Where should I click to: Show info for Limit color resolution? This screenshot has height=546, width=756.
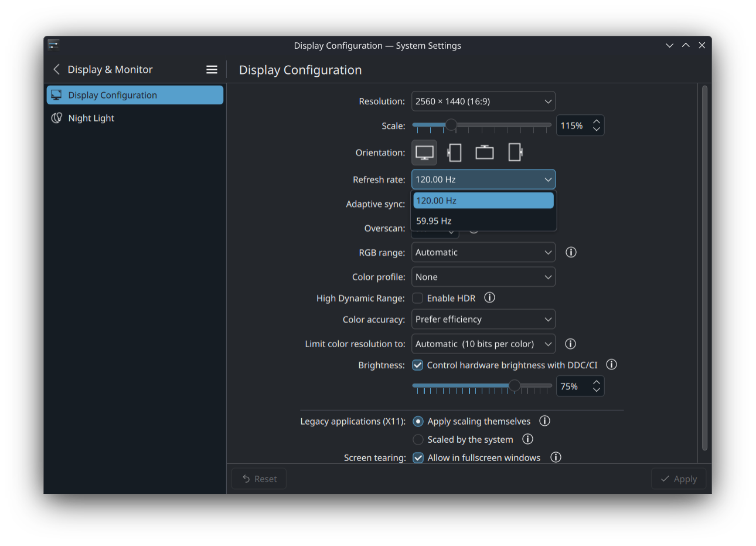(570, 344)
